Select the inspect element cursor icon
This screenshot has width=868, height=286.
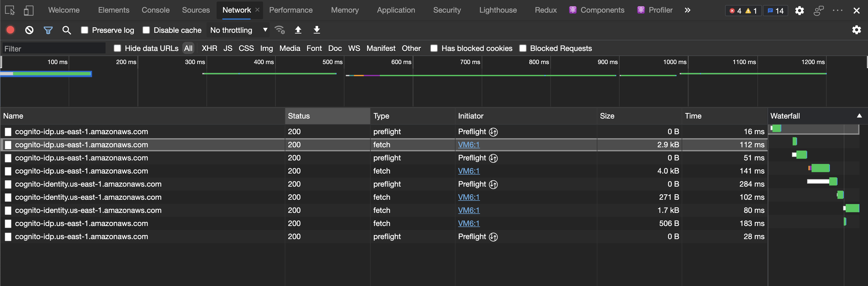point(10,10)
